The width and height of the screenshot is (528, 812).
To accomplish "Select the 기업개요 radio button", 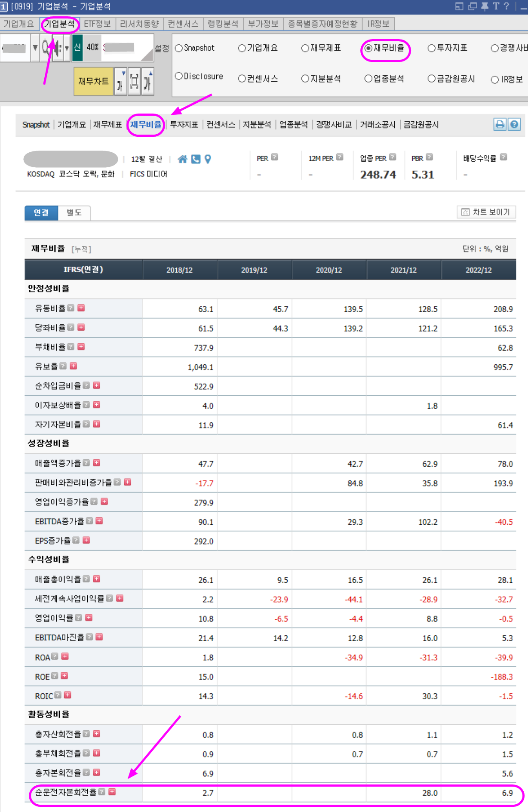I will (242, 48).
